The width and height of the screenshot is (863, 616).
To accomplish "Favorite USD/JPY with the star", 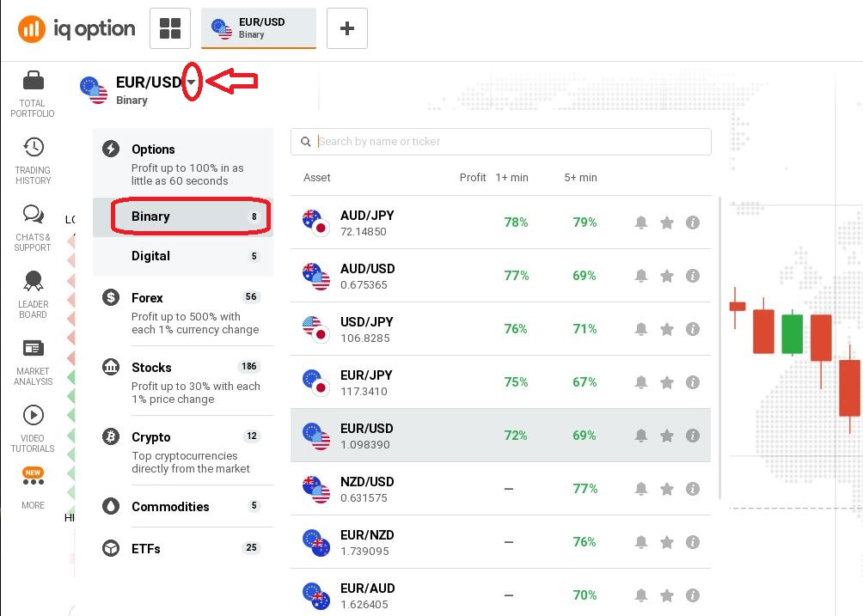I will [667, 329].
